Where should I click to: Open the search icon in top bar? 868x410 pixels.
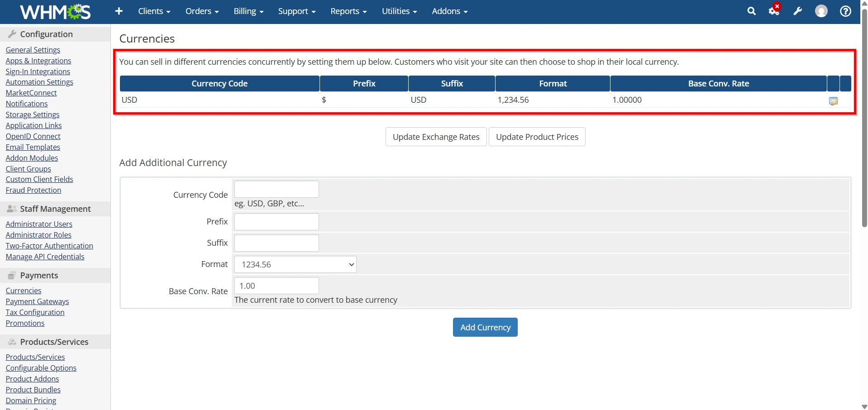click(x=751, y=11)
